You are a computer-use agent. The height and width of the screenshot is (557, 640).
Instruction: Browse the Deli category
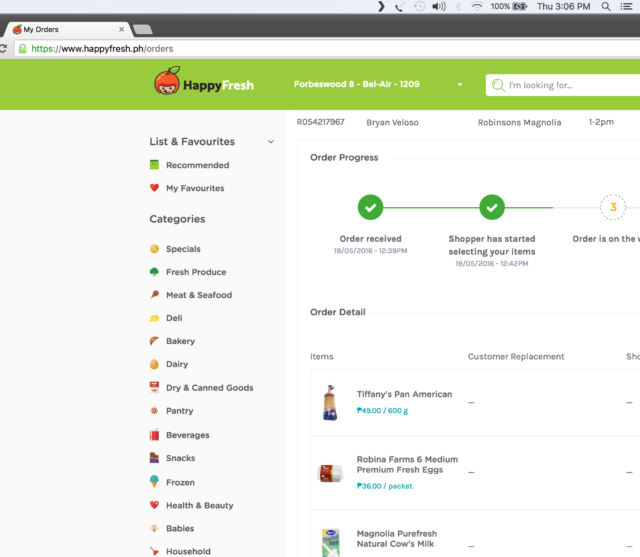[174, 318]
